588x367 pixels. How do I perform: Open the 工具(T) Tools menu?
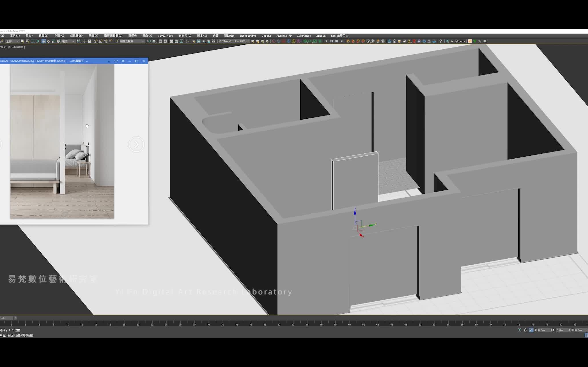tap(15, 36)
